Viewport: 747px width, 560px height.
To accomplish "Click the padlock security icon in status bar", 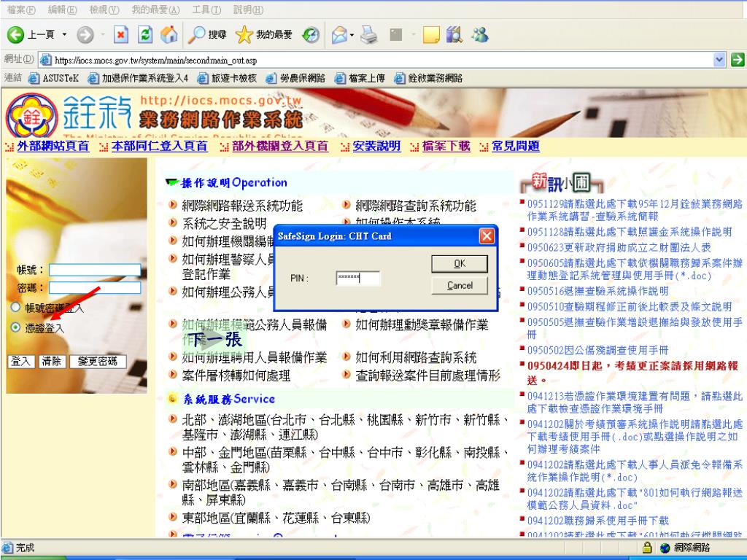I will [646, 548].
